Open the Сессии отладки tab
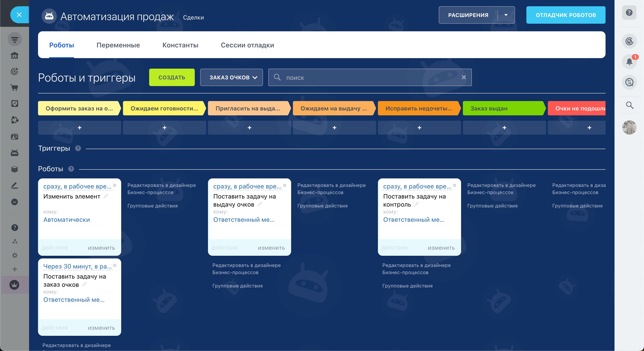The width and height of the screenshot is (644, 351). point(247,45)
